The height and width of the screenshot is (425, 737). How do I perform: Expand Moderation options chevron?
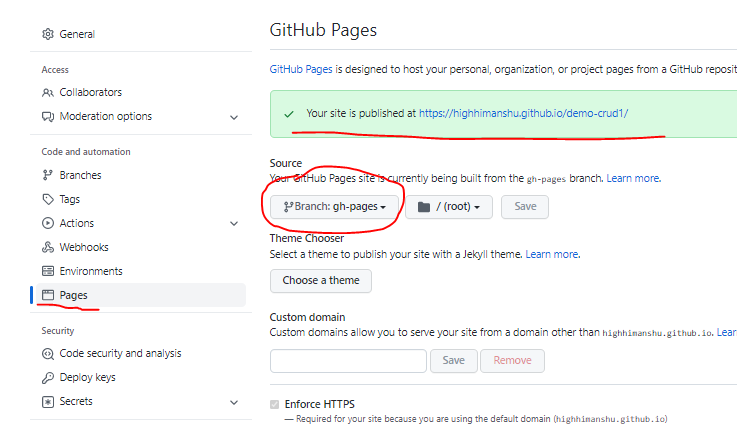[234, 117]
